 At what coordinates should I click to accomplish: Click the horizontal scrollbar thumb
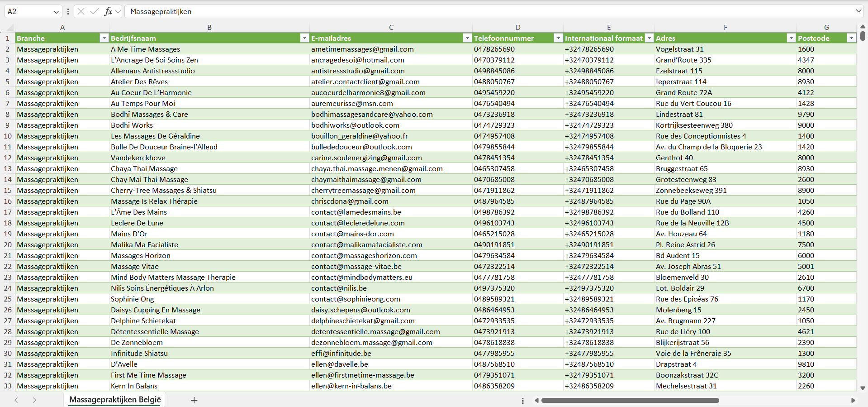pyautogui.click(x=630, y=400)
